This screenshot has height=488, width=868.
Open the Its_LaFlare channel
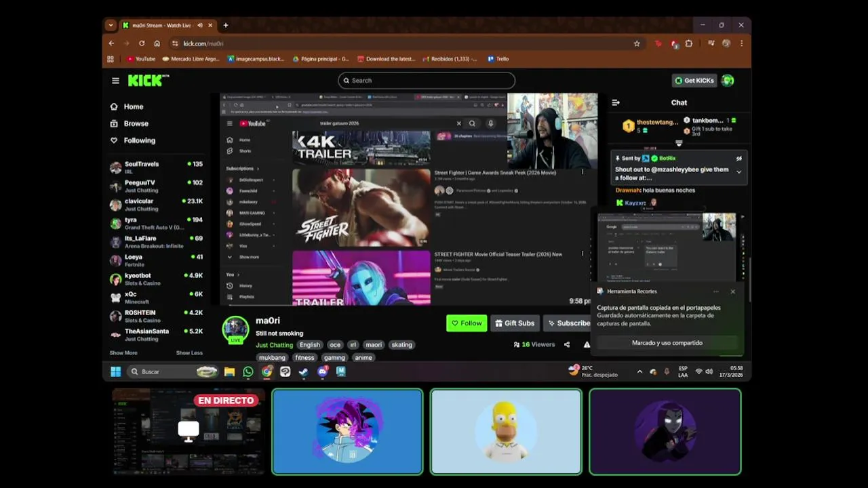click(157, 241)
